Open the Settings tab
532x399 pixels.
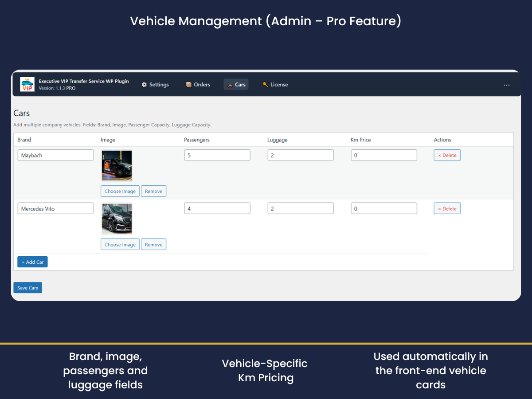(x=155, y=85)
